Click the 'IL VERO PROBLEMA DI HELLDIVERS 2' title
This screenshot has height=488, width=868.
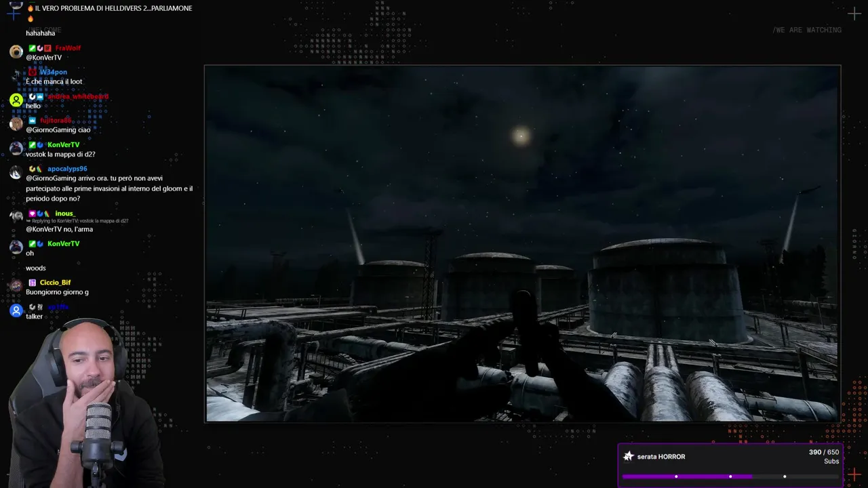[114, 8]
